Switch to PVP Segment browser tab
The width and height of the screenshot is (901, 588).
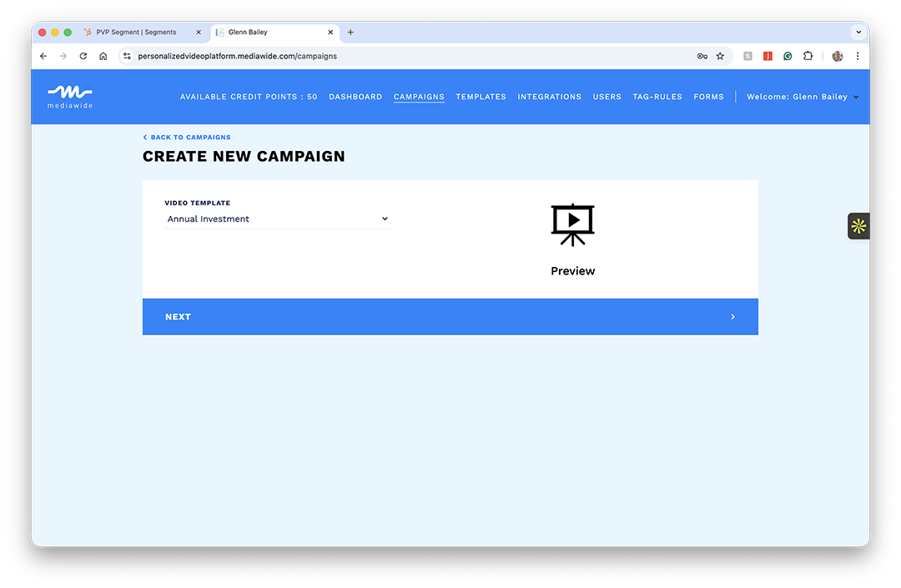click(x=136, y=33)
